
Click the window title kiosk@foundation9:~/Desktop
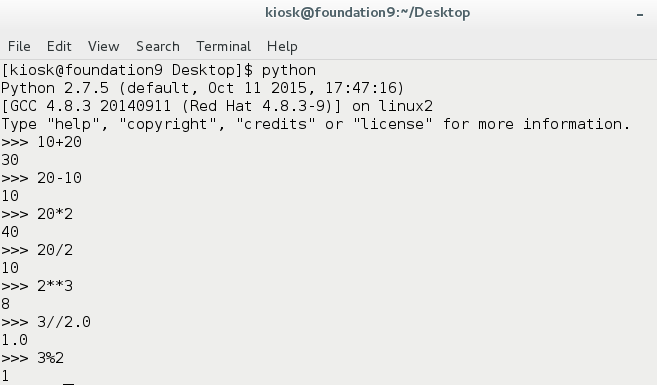point(367,13)
